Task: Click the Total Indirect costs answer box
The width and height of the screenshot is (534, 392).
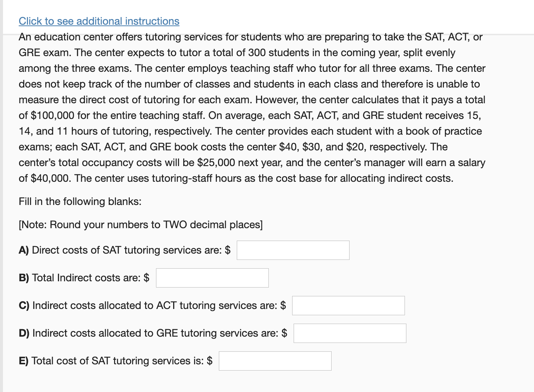Action: coord(212,278)
